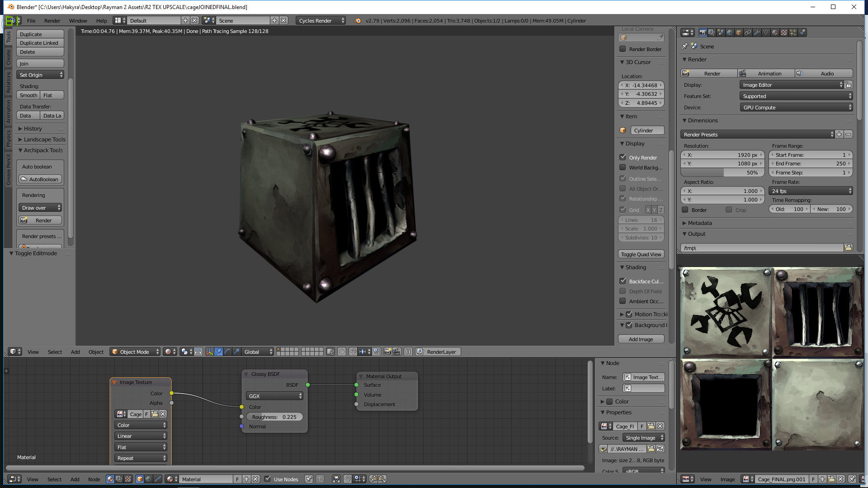Open the Object Mode dropdown
This screenshot has width=868, height=488.
click(x=135, y=352)
